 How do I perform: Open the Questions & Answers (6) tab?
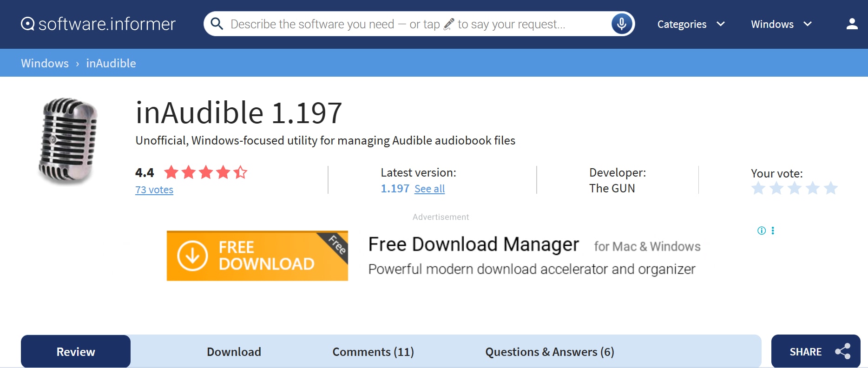(550, 352)
